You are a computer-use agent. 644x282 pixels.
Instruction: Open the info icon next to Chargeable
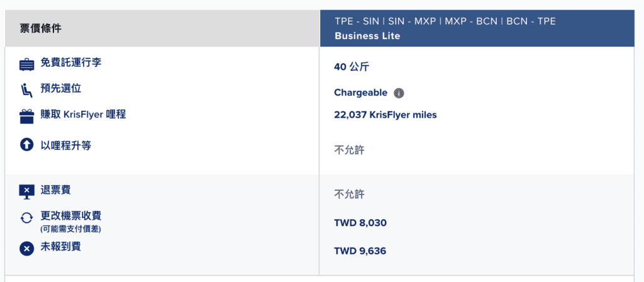pos(399,93)
